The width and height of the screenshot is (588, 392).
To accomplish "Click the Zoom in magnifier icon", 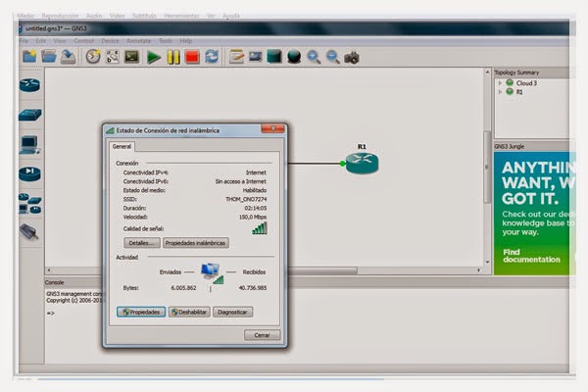I will click(x=314, y=57).
